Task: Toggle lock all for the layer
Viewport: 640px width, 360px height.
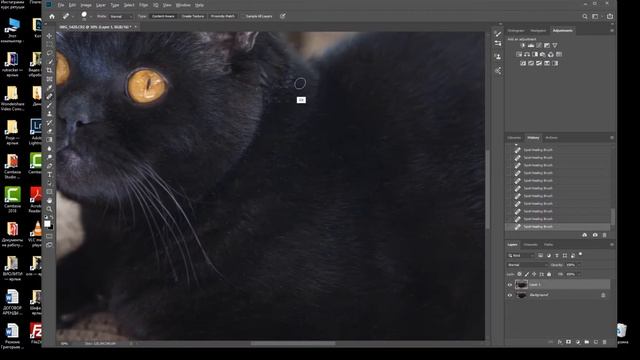Action: click(549, 274)
